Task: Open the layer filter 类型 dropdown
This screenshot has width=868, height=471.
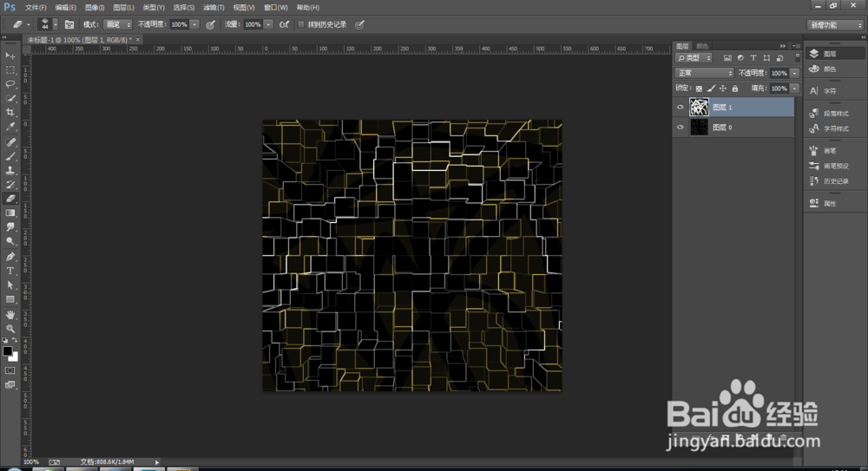Action: (x=694, y=57)
